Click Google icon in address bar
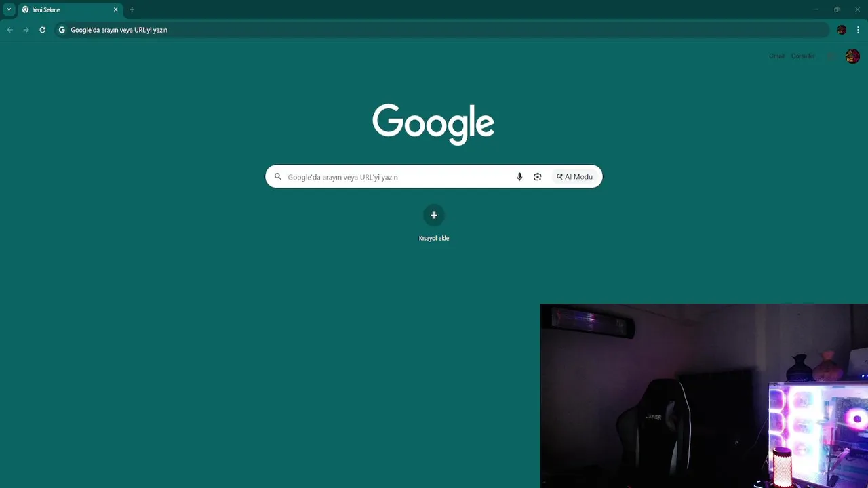Viewport: 868px width, 488px height. 62,30
